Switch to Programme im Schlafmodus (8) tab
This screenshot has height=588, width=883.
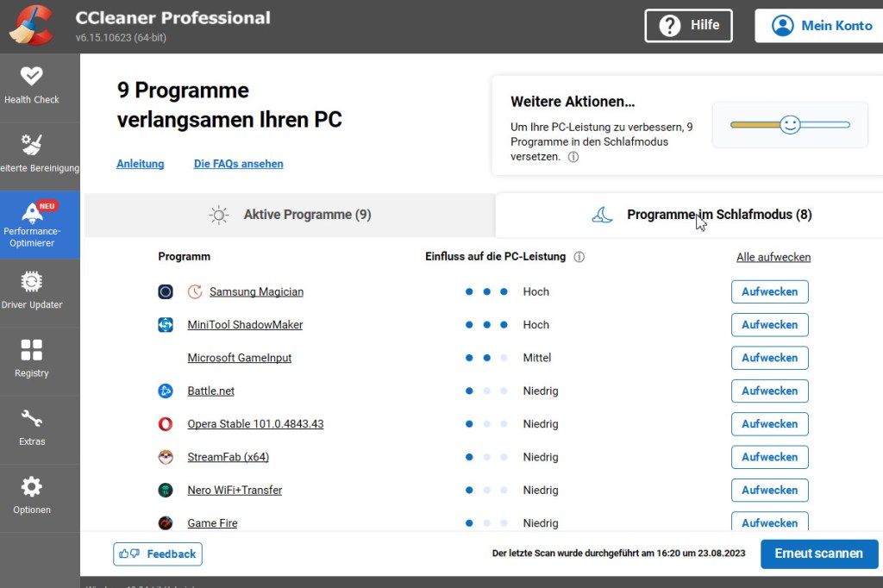[689, 216]
